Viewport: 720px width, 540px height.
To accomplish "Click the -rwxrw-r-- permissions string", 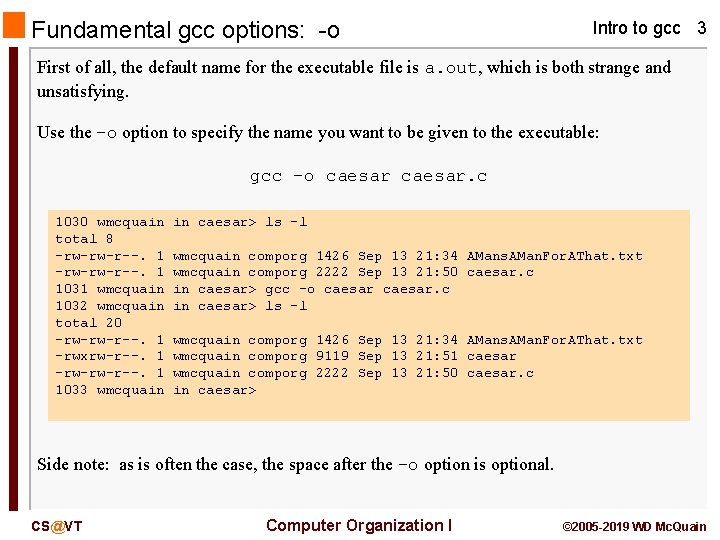I will 100,356.
